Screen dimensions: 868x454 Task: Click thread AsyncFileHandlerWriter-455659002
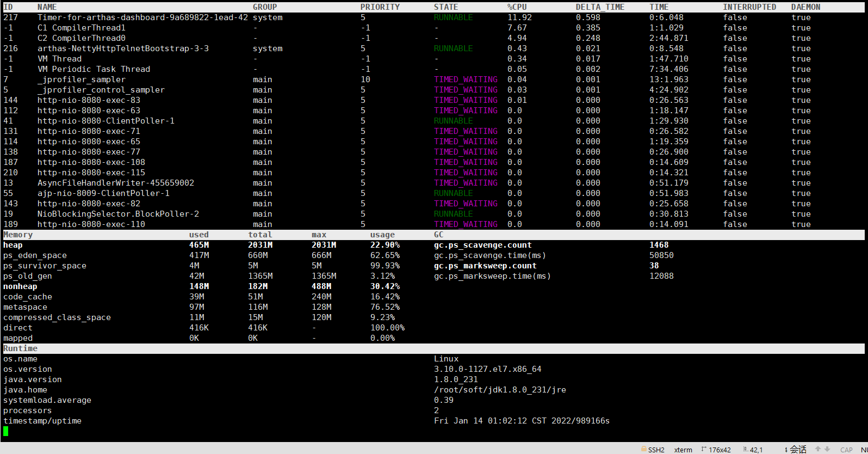pyautogui.click(x=116, y=183)
